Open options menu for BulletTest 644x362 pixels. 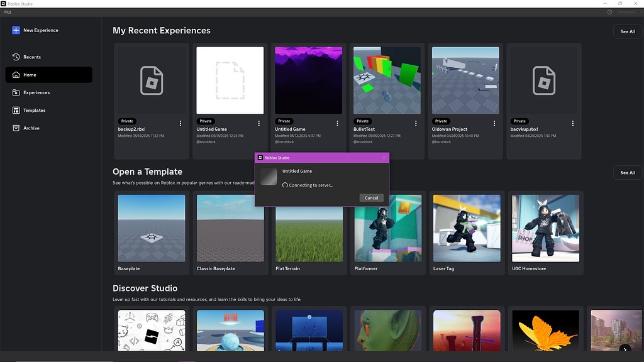coord(416,123)
